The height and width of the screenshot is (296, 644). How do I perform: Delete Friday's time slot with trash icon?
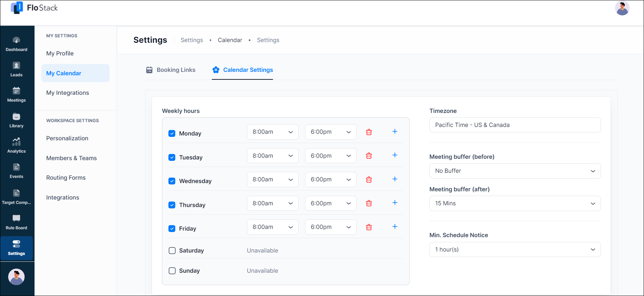tap(369, 227)
